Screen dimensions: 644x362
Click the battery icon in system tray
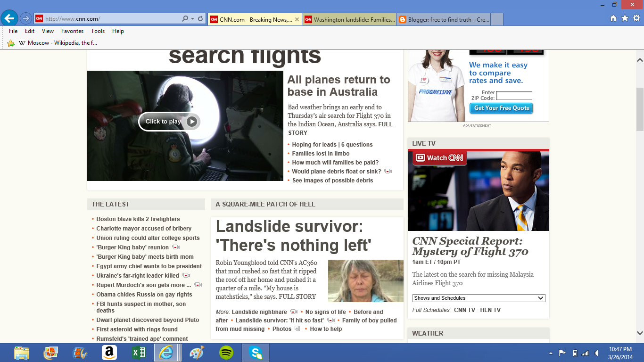(575, 353)
